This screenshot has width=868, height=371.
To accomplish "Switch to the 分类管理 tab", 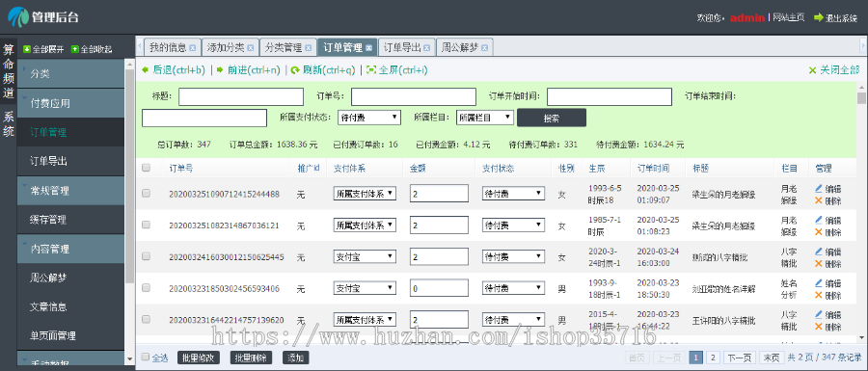I will pos(284,48).
